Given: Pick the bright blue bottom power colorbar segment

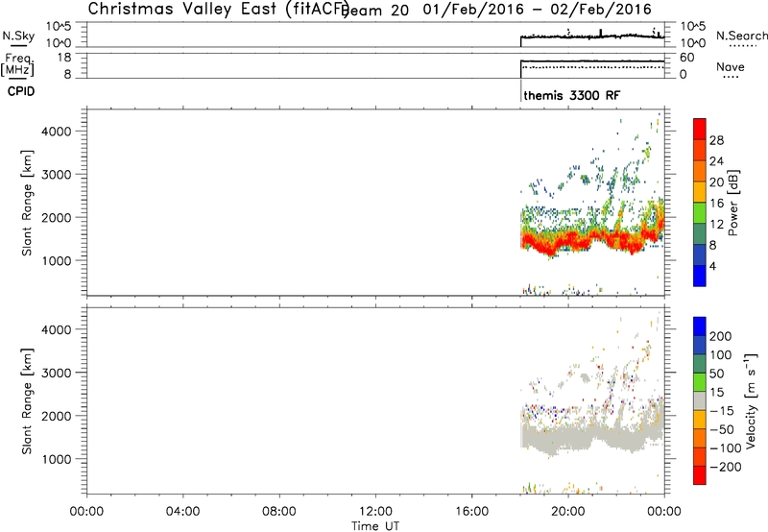Looking at the screenshot, I should click(x=700, y=276).
